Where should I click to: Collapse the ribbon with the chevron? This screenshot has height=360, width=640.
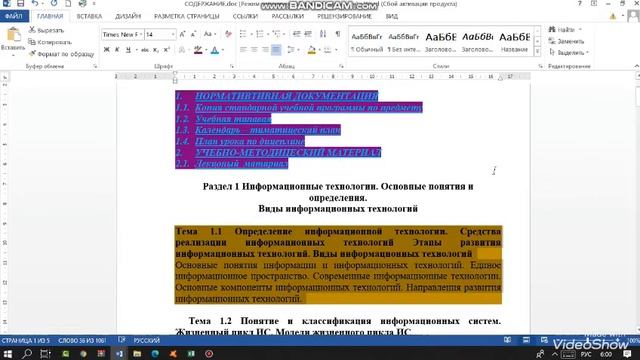[x=637, y=66]
